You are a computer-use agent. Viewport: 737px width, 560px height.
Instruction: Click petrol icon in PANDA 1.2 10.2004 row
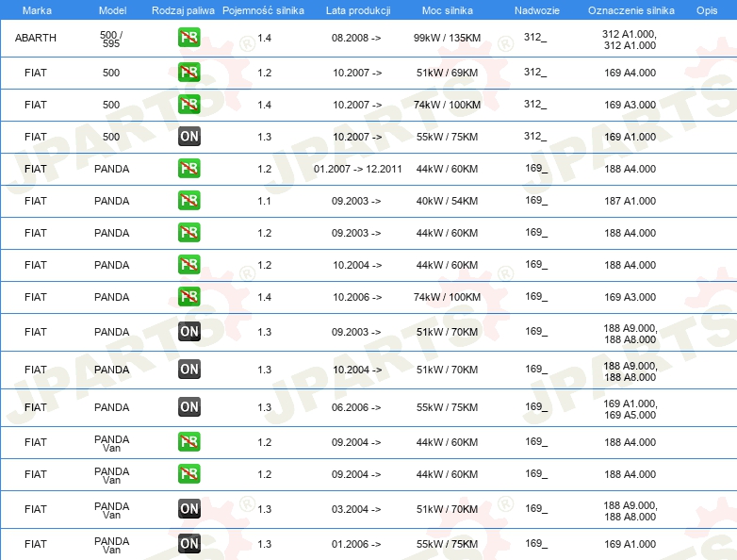188,264
